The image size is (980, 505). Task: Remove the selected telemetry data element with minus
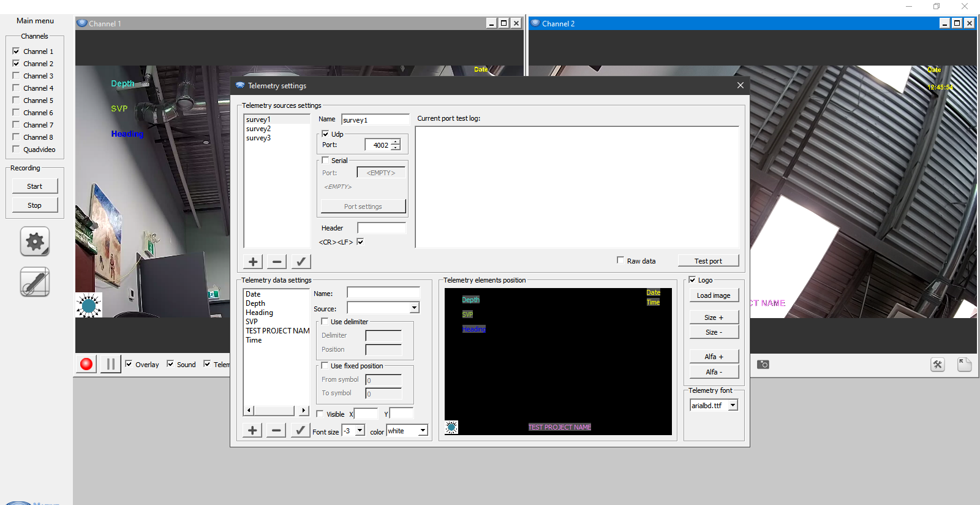[x=276, y=430]
